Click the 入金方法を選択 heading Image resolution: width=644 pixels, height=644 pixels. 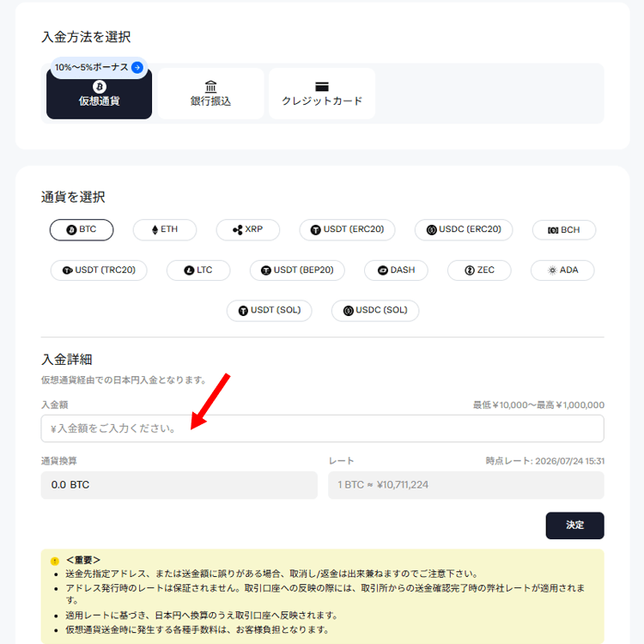(86, 37)
